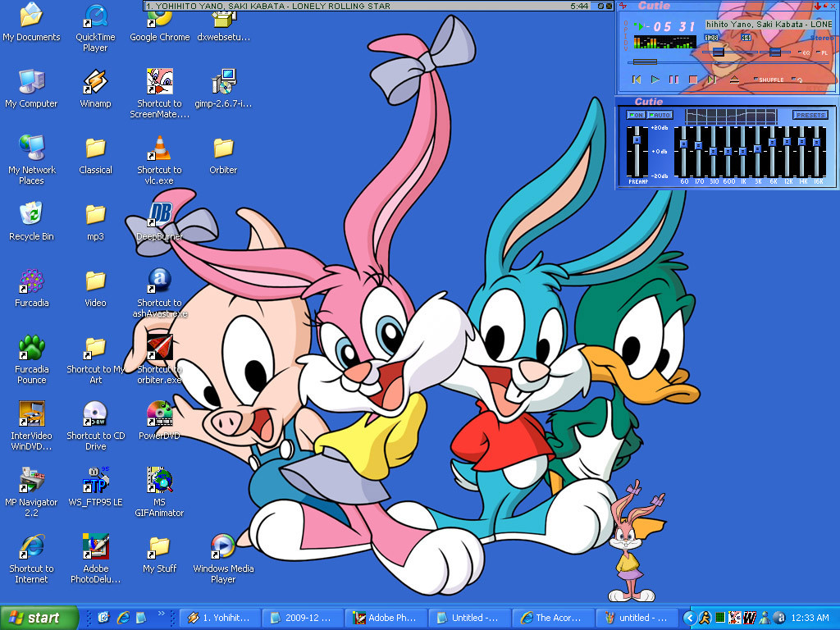The width and height of the screenshot is (840, 630).
Task: Open the InterVideo WinDVD icon
Action: pyautogui.click(x=32, y=427)
